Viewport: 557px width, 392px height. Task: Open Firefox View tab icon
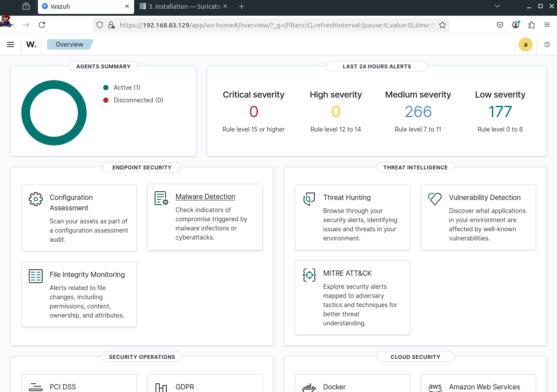(x=27, y=7)
